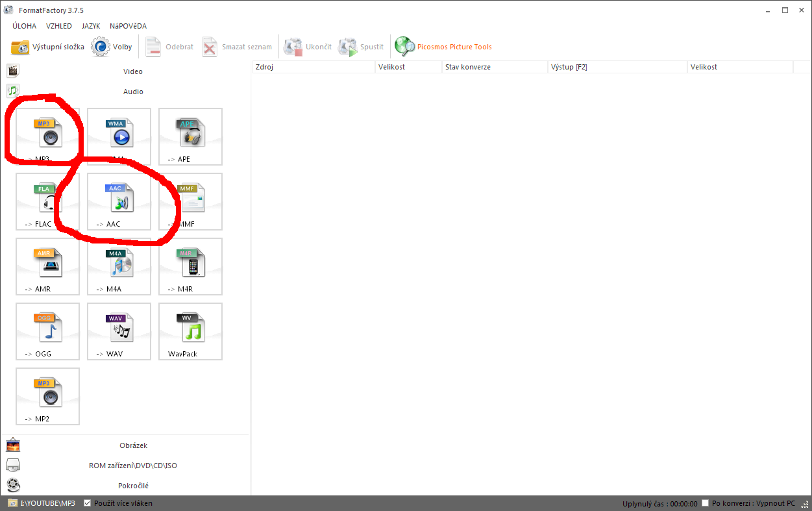Click the folder icon in status bar

(12, 503)
